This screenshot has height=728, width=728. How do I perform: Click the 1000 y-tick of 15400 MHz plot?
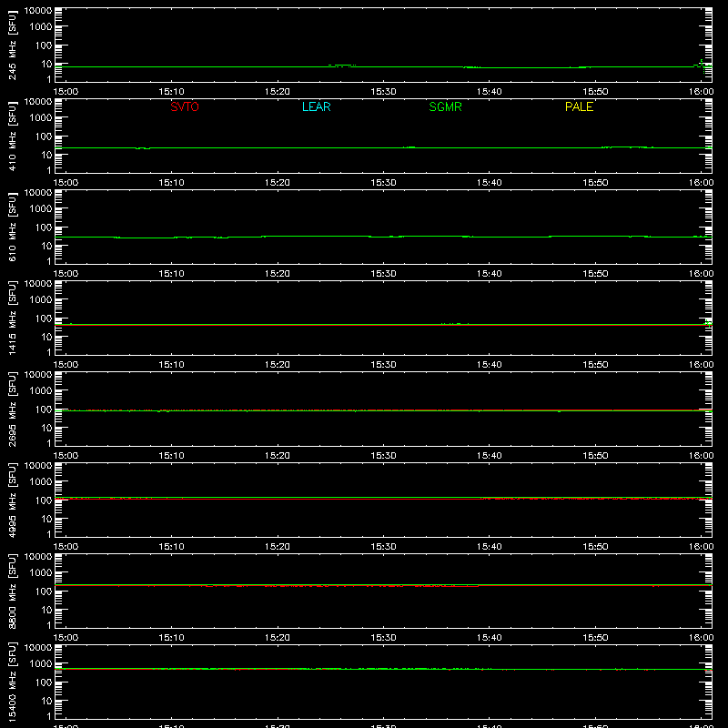click(41, 663)
